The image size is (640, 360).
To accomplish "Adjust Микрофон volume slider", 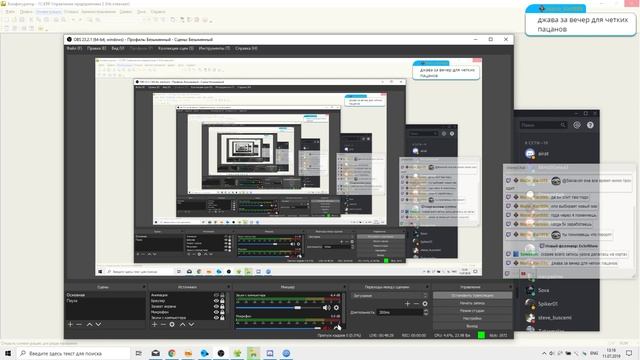I will tap(318, 328).
